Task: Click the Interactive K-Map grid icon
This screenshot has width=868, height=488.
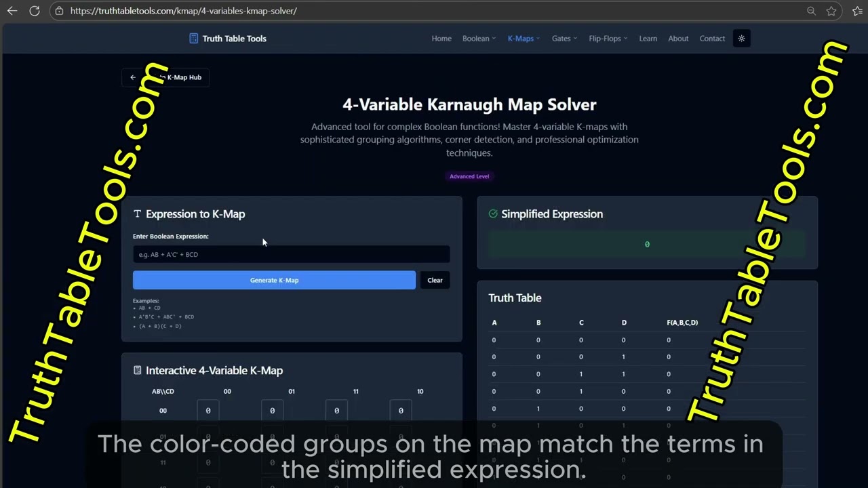Action: (x=138, y=370)
